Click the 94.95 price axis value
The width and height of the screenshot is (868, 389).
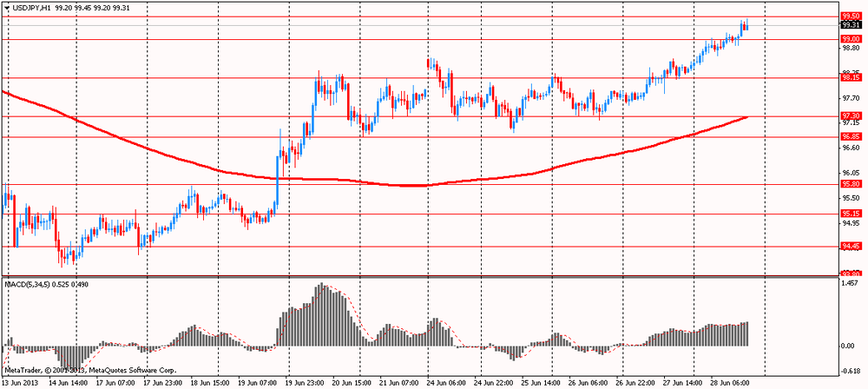click(x=851, y=223)
